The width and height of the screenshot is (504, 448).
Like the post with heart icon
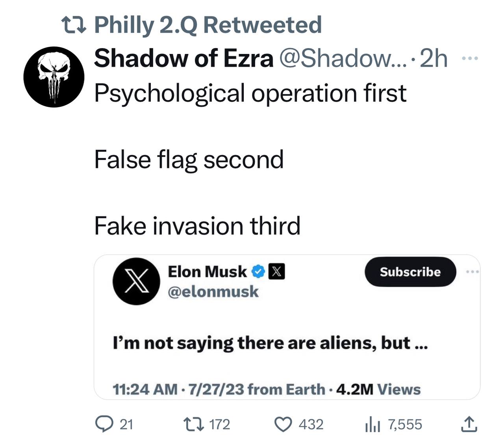[x=283, y=425]
